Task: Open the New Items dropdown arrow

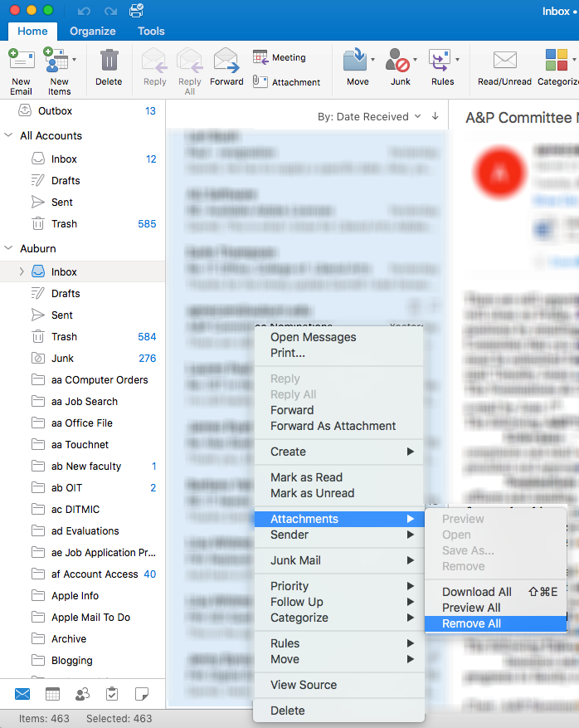Action: (x=74, y=60)
